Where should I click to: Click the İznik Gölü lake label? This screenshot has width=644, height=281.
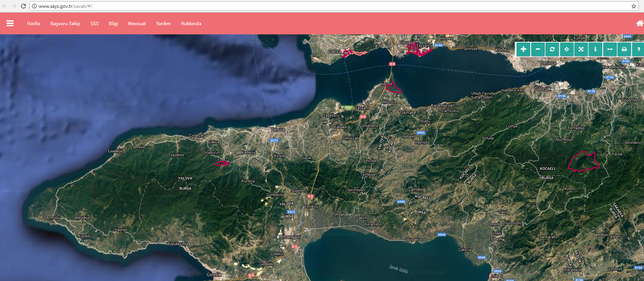[x=399, y=269]
